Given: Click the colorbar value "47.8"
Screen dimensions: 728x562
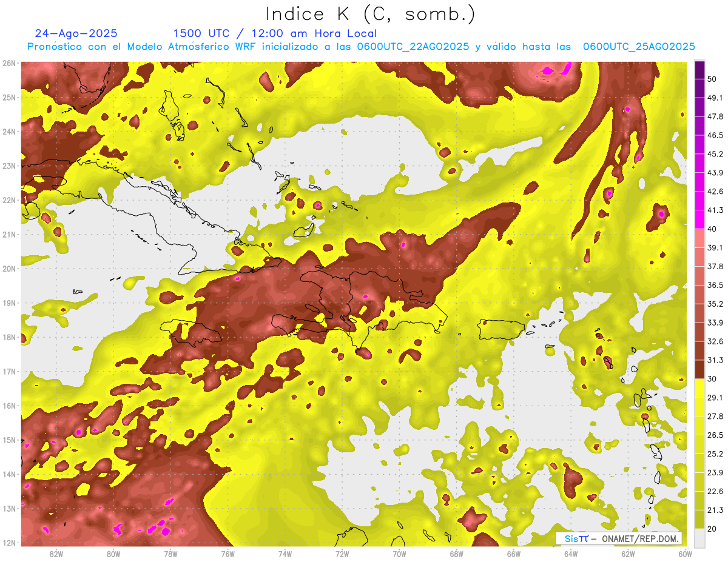Looking at the screenshot, I should 715,116.
